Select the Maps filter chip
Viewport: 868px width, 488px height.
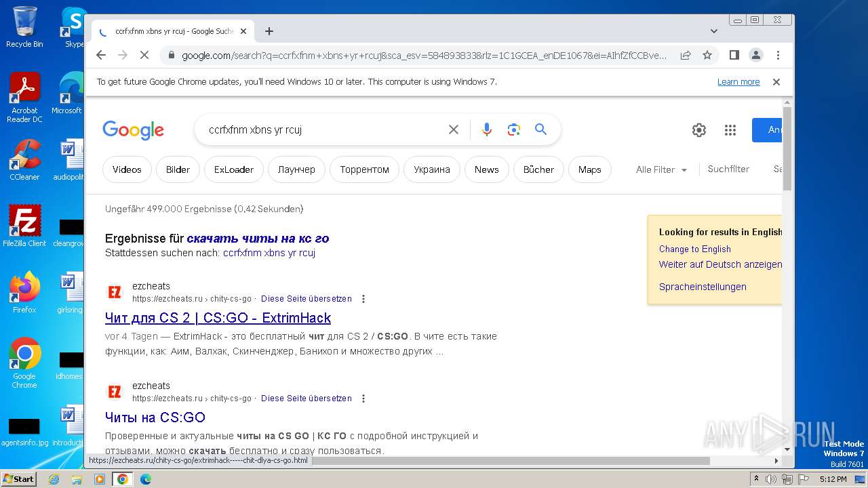590,169
